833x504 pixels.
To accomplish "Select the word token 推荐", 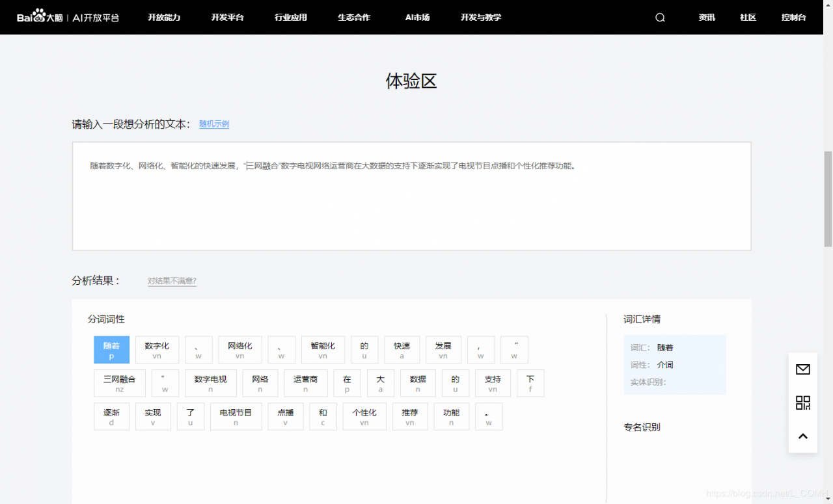I will 410,416.
